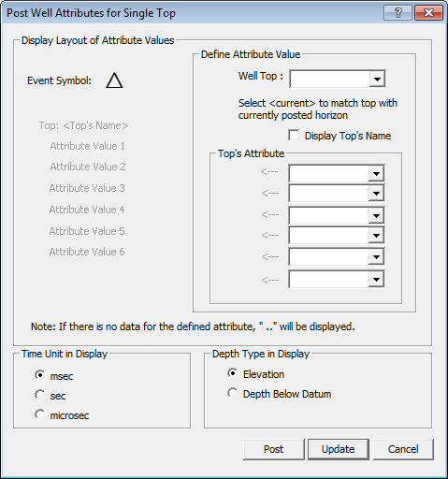The width and height of the screenshot is (448, 479).
Task: Expand fourth Top's Attribute dropdown
Action: 376,235
